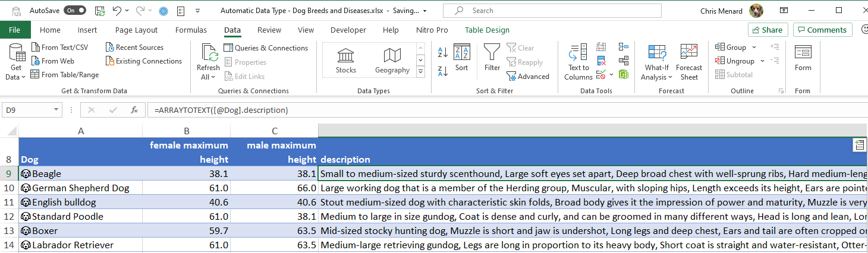
Task: Open the Comments pane button
Action: click(822, 30)
